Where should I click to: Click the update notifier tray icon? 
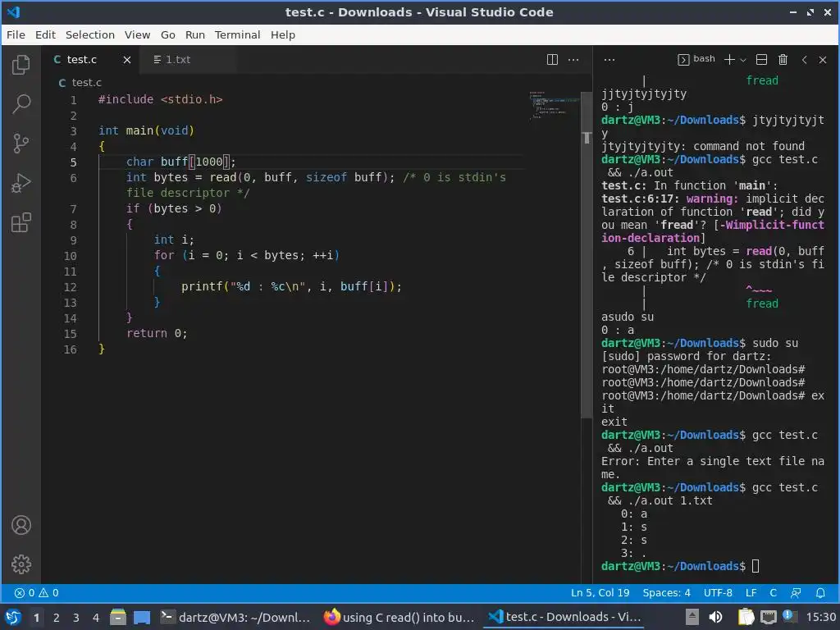pyautogui.click(x=788, y=616)
